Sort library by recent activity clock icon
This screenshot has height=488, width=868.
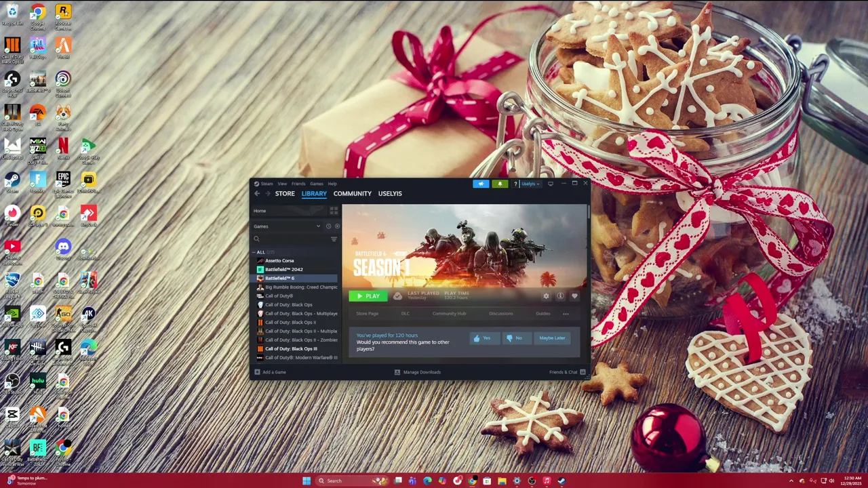tap(328, 226)
